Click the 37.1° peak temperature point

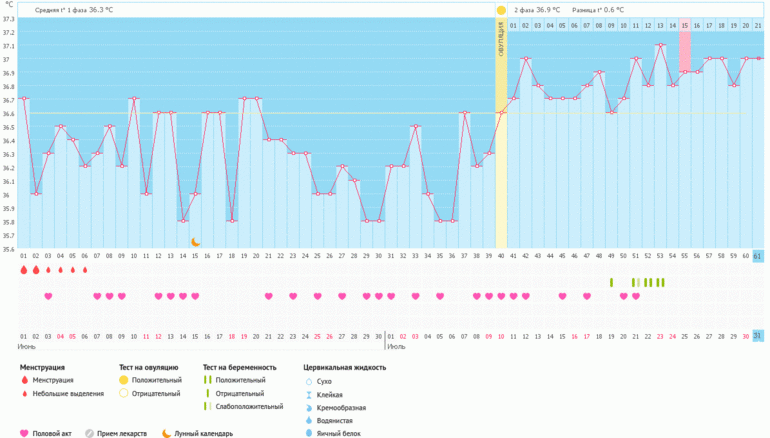point(660,45)
